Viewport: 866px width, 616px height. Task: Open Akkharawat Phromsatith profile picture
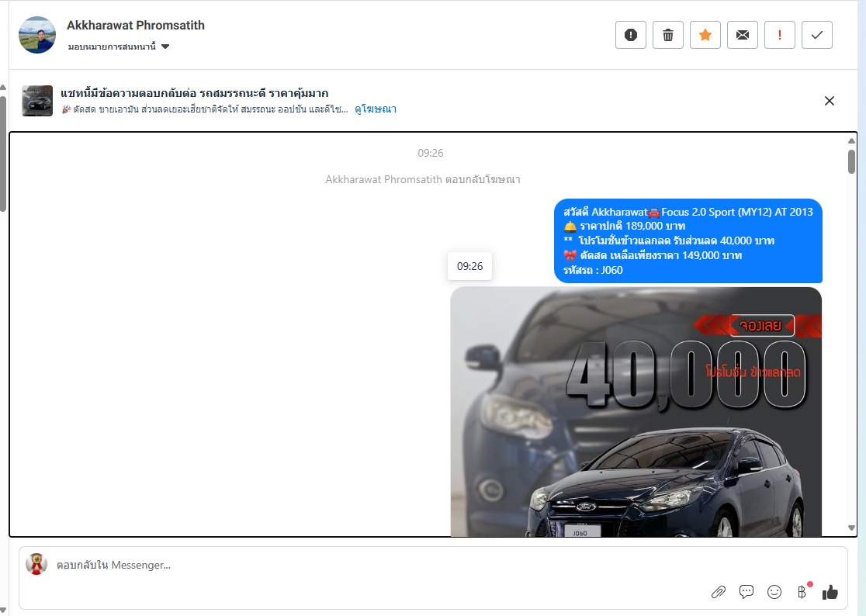tap(37, 35)
